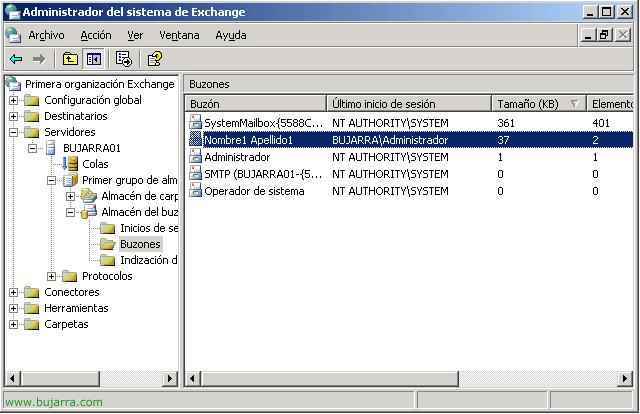Expand the Herramientas node
Image resolution: width=640 pixels, height=414 pixels.
pyautogui.click(x=13, y=308)
